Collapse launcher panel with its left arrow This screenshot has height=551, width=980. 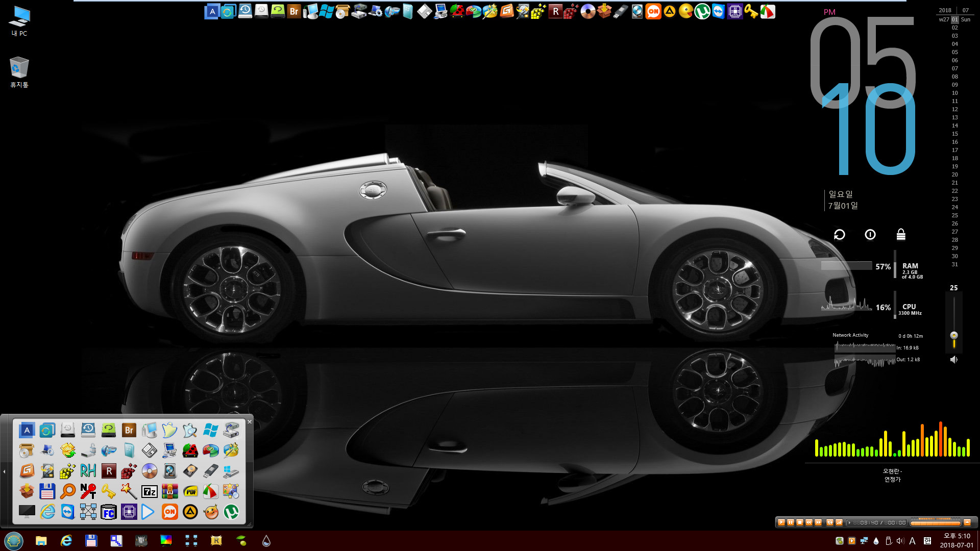(4, 471)
